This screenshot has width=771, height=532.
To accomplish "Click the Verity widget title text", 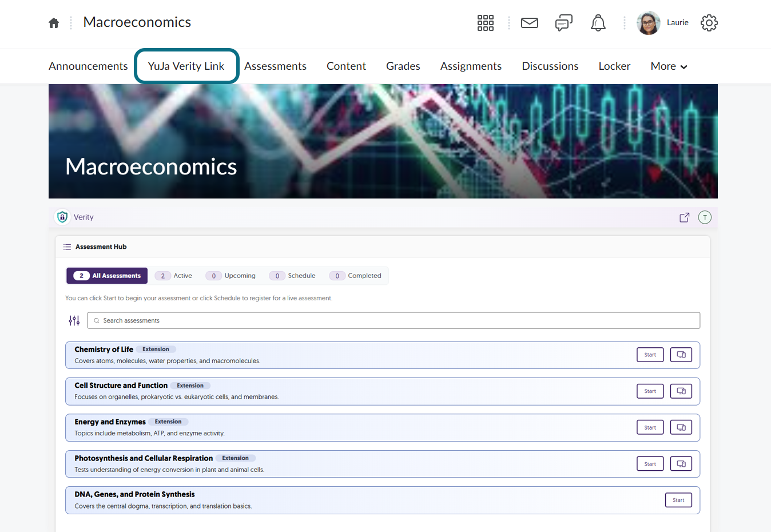I will 84,217.
